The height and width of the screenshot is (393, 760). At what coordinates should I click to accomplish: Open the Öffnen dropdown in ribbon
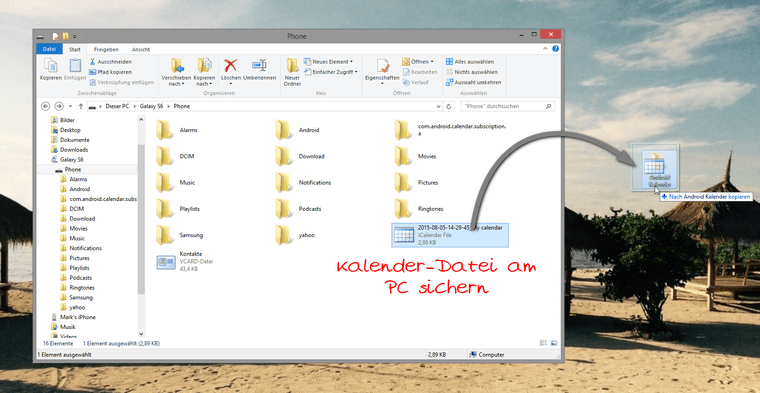click(x=418, y=62)
